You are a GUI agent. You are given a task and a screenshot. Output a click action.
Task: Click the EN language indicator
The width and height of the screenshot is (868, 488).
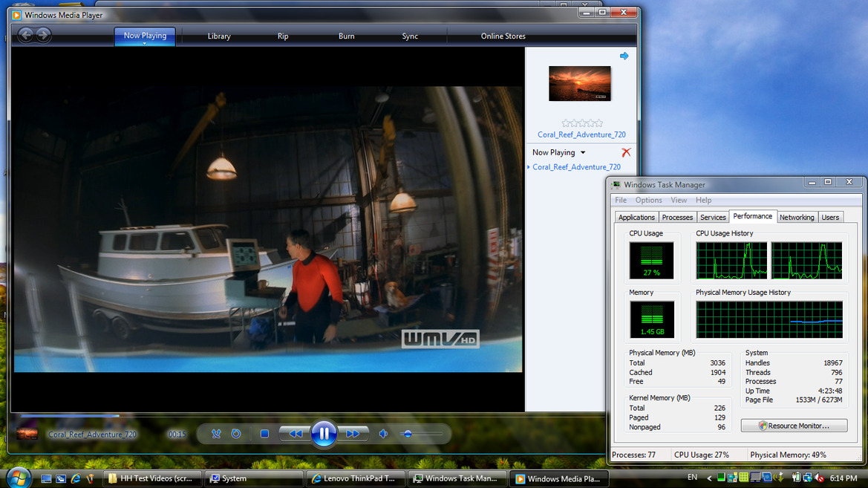(692, 478)
